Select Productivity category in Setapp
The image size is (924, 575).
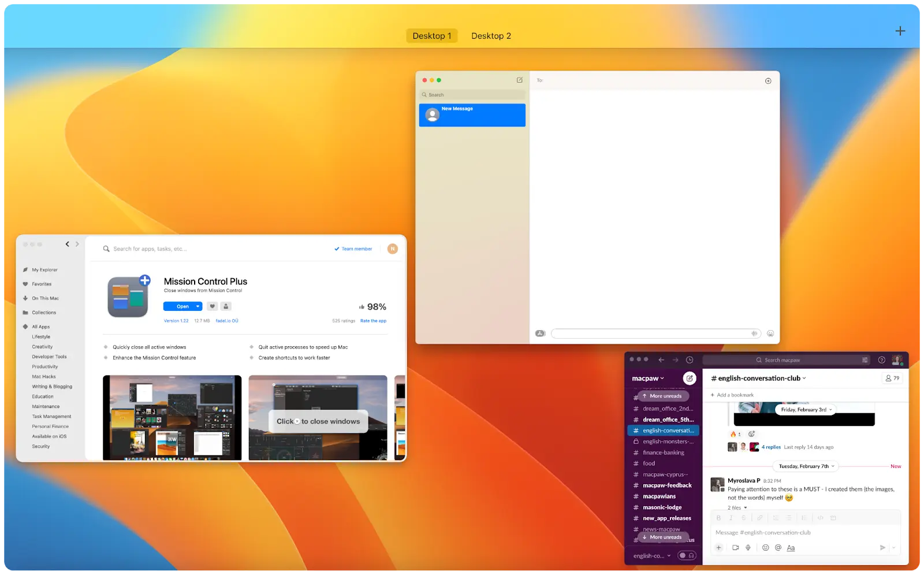45,367
